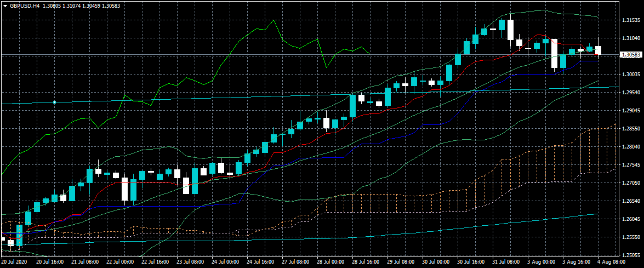Click the 30 Jul 00:00 time label

pyautogui.click(x=436, y=261)
